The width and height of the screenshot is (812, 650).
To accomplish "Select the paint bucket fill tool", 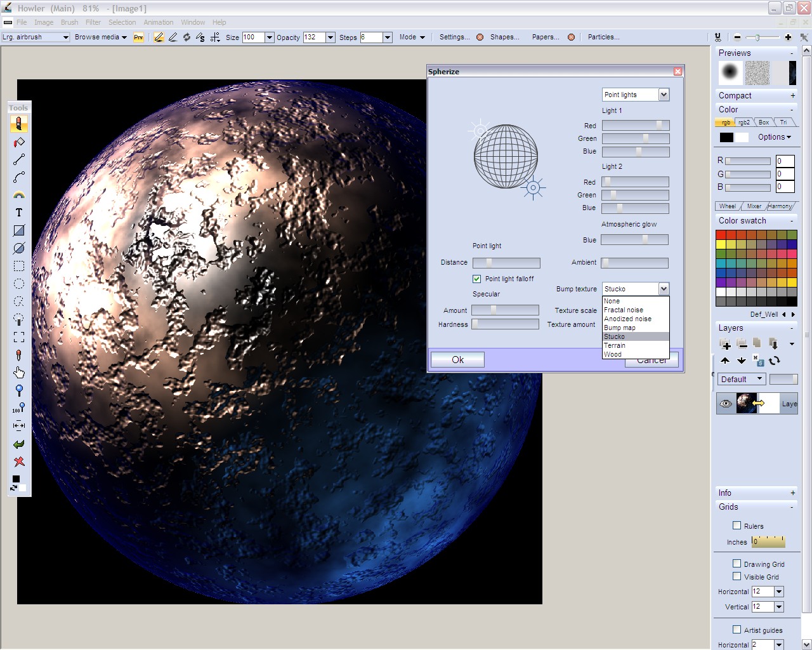I will pos(19,142).
